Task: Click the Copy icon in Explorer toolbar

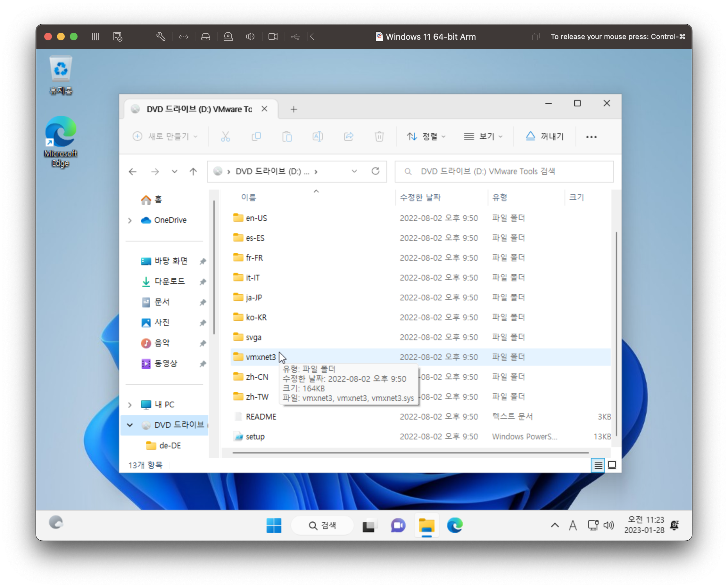Action: click(x=256, y=136)
